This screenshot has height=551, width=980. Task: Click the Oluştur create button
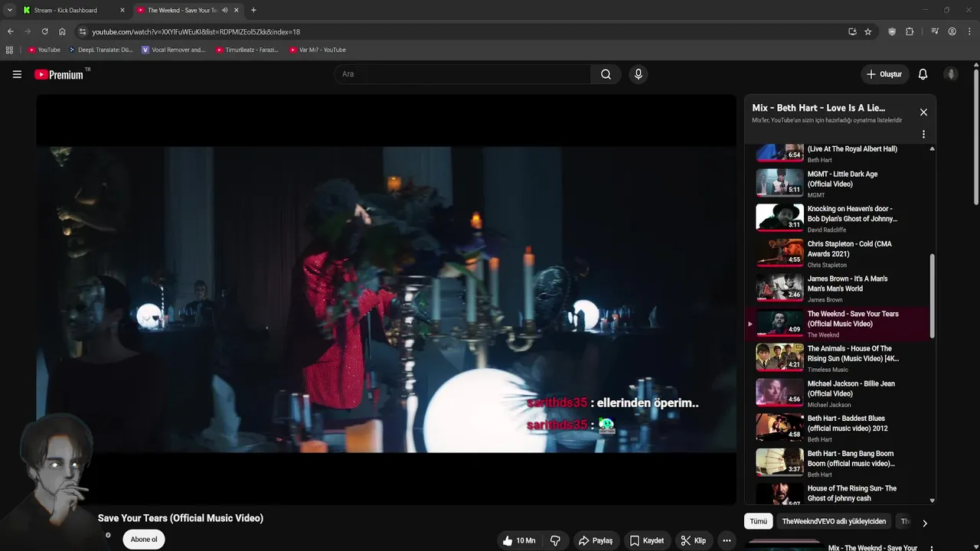tap(884, 74)
